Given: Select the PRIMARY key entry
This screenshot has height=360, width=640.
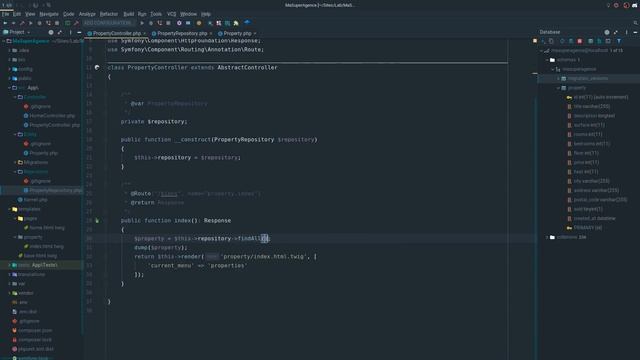Looking at the screenshot, I should pyautogui.click(x=584, y=228).
